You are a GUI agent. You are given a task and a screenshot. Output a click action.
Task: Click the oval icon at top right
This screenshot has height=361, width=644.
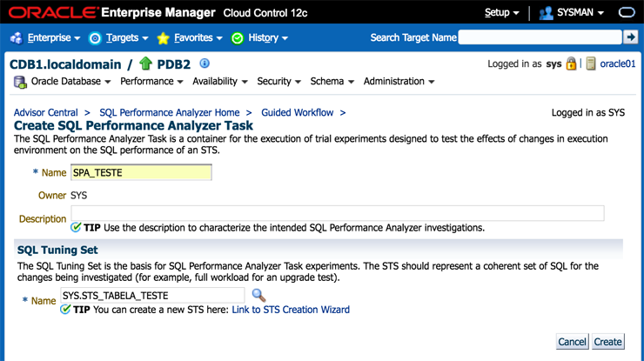tap(627, 13)
